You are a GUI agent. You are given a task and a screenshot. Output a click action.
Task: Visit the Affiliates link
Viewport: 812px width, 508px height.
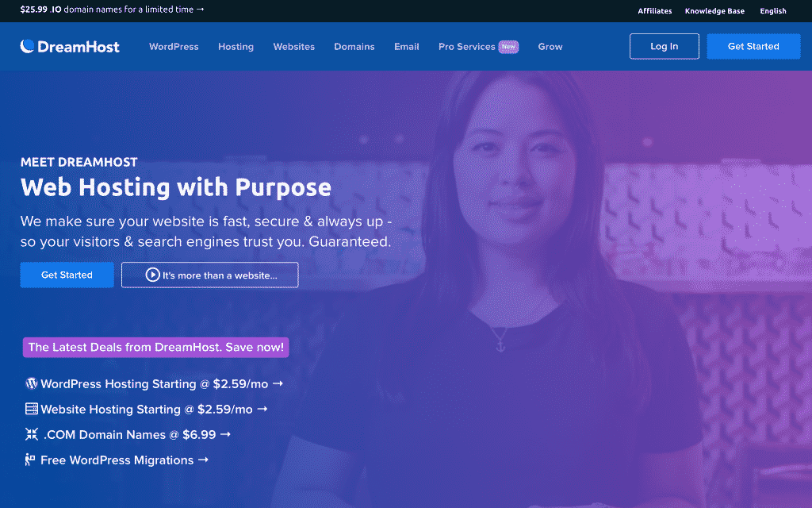pyautogui.click(x=654, y=11)
